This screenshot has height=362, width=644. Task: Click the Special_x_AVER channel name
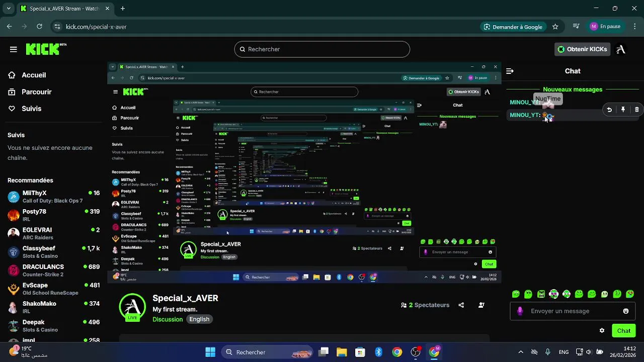pyautogui.click(x=185, y=298)
